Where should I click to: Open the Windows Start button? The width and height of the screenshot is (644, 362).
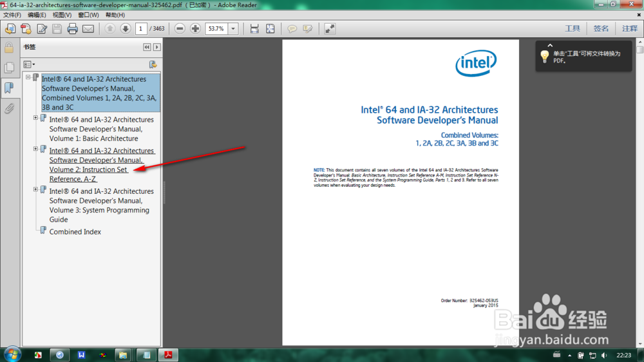coord(12,355)
